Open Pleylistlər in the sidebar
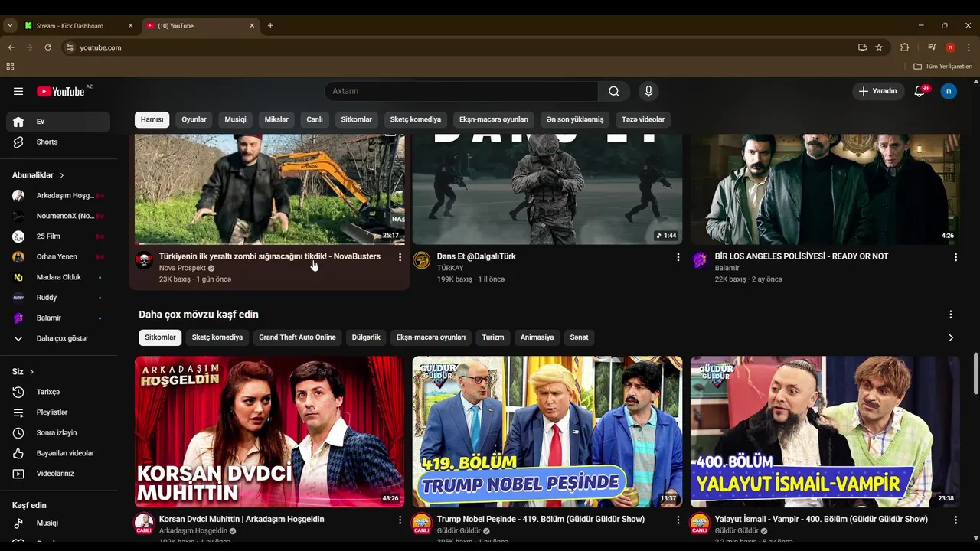The width and height of the screenshot is (980, 551). click(58, 412)
